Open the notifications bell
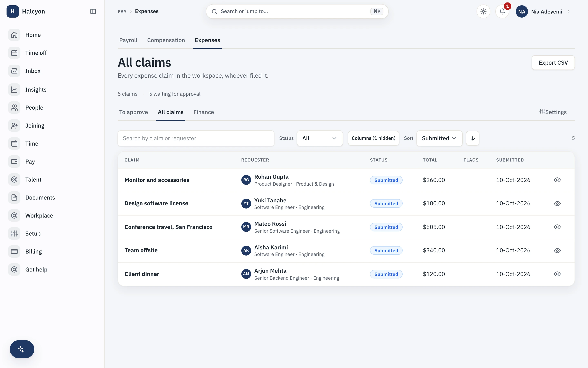The image size is (588, 368). [x=502, y=11]
